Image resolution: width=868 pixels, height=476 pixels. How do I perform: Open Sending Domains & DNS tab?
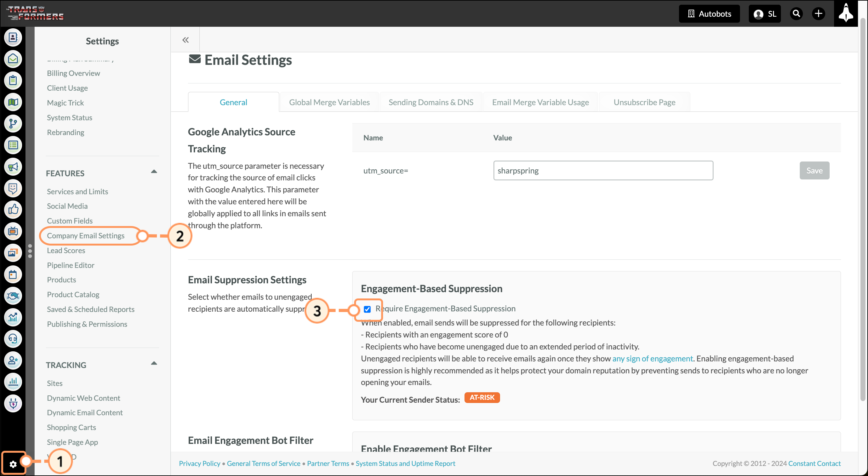point(431,102)
